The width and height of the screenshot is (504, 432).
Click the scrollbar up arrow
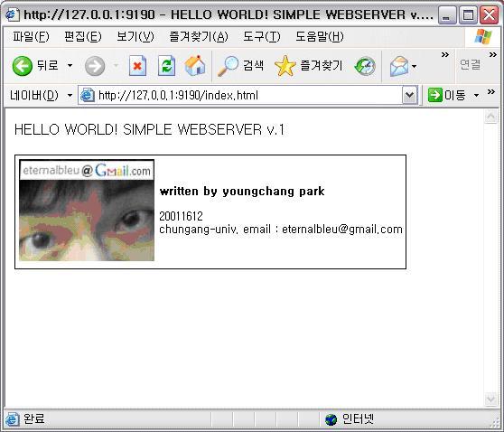(x=490, y=117)
